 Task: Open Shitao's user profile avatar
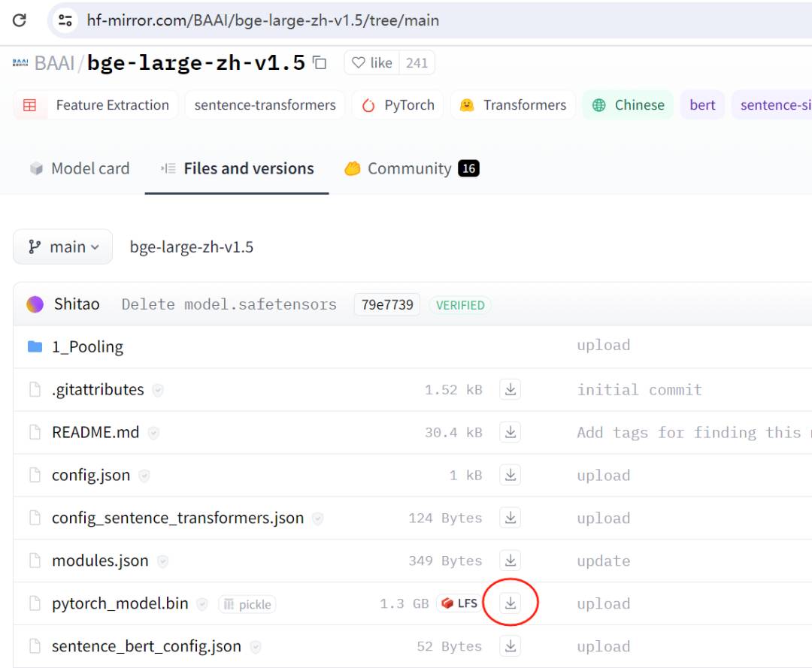35,304
